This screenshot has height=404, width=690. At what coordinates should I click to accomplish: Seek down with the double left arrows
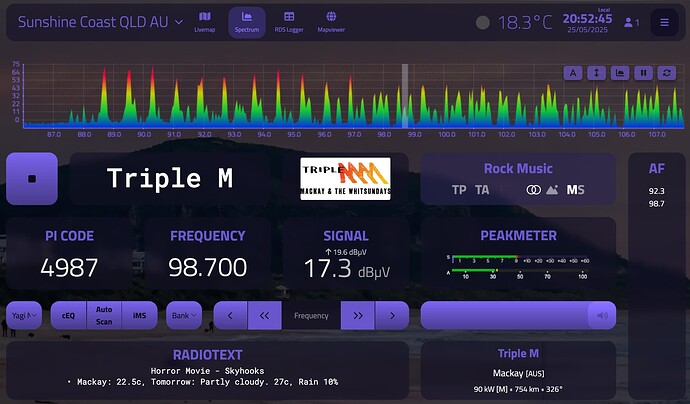click(x=264, y=316)
